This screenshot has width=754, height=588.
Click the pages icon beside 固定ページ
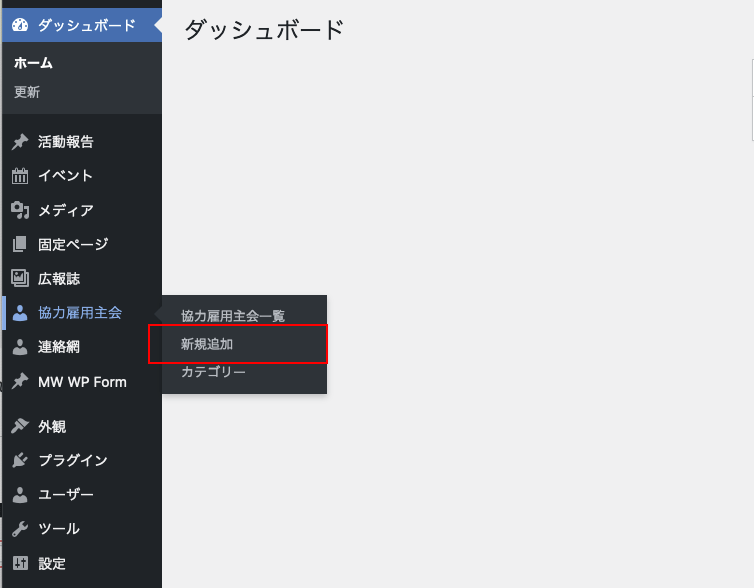(x=20, y=244)
